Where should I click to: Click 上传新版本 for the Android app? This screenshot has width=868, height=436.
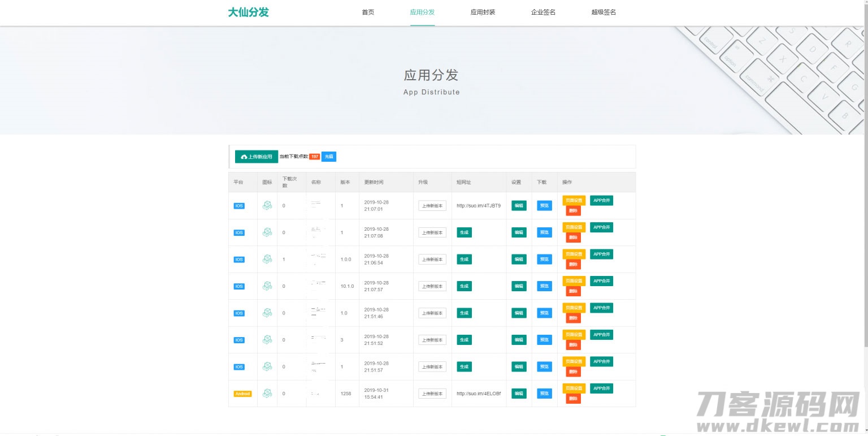(x=432, y=394)
